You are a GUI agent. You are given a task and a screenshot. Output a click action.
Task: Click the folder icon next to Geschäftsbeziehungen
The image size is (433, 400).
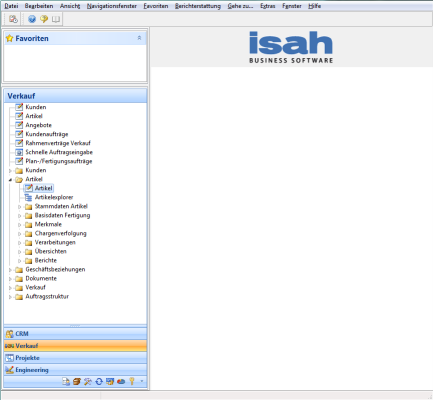[x=19, y=270]
